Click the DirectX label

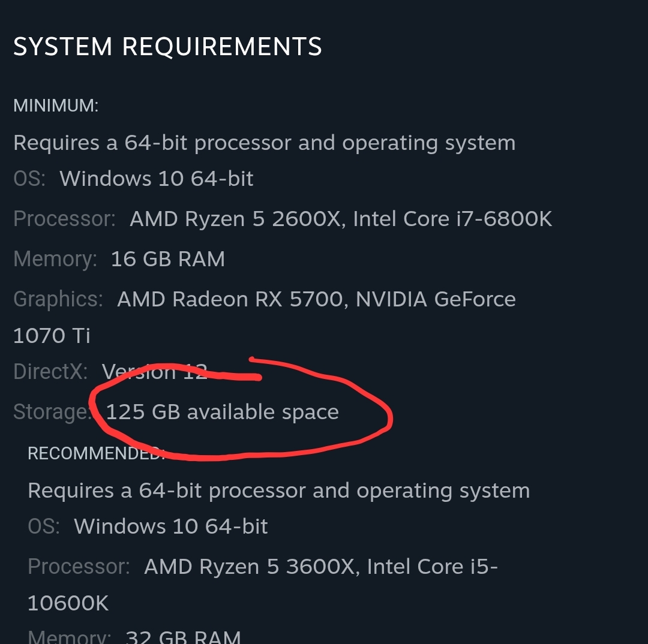50,371
